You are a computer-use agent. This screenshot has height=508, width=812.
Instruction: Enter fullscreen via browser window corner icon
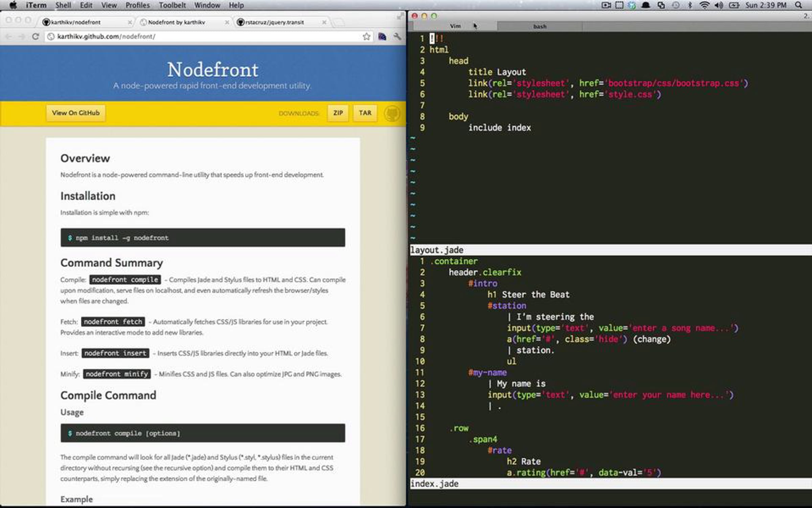pos(400,16)
